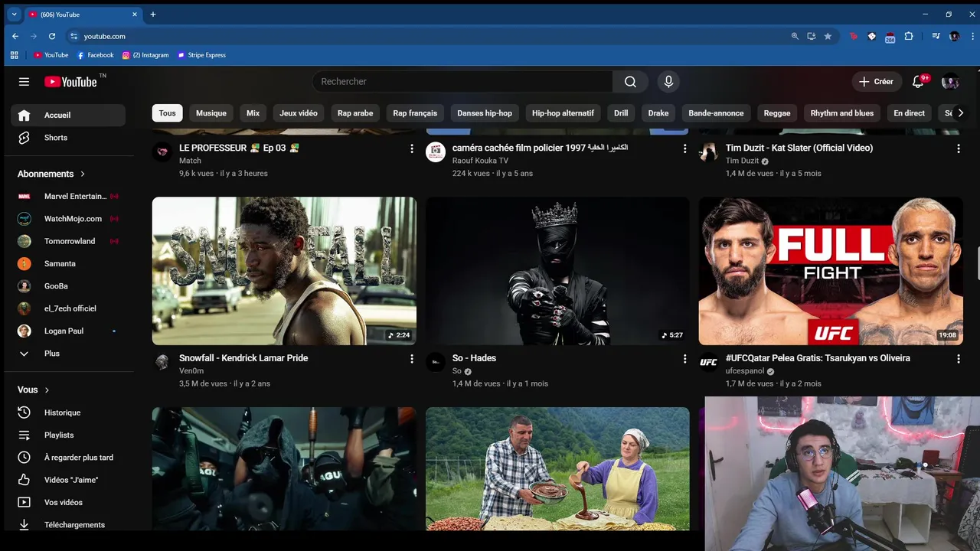Select the Musique filter chip
Image resolution: width=980 pixels, height=551 pixels.
tap(211, 113)
